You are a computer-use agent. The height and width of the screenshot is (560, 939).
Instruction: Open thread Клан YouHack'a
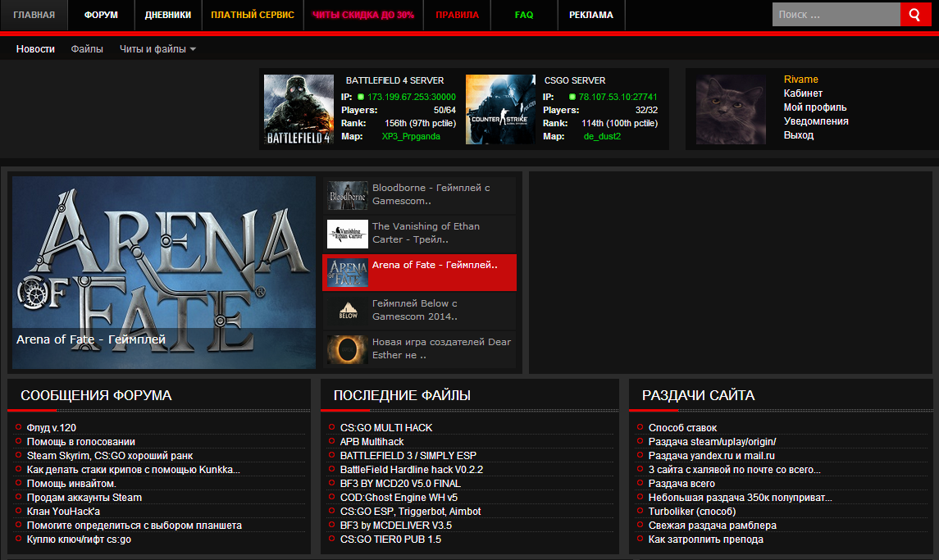coord(63,512)
